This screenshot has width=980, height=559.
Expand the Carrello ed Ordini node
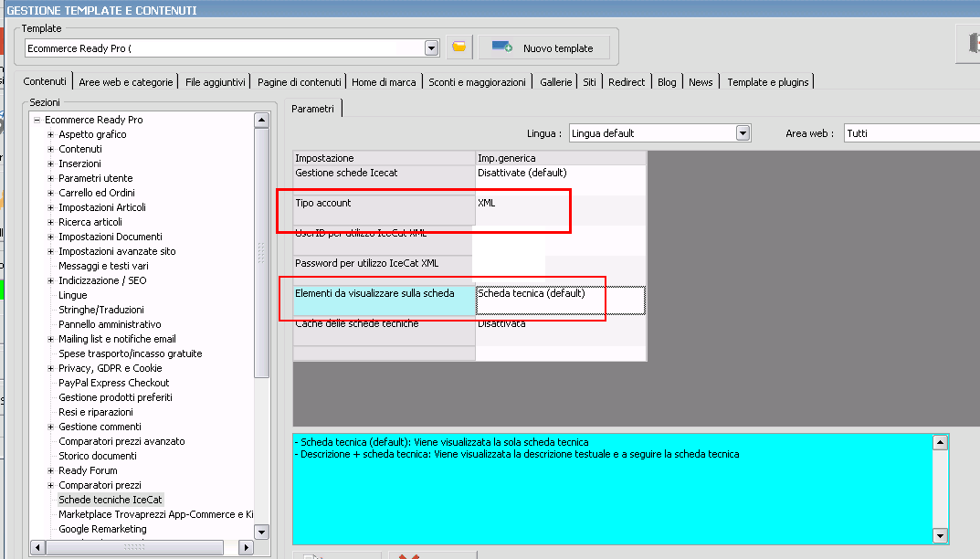tap(50, 193)
